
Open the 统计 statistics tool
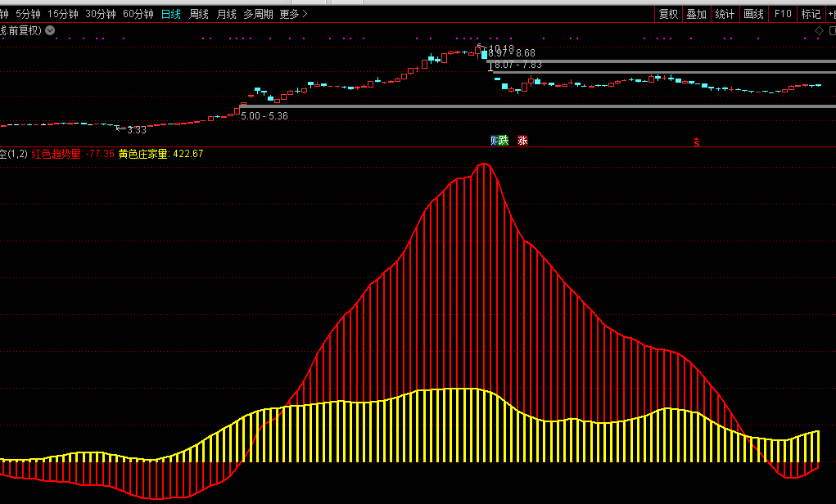[x=725, y=14]
